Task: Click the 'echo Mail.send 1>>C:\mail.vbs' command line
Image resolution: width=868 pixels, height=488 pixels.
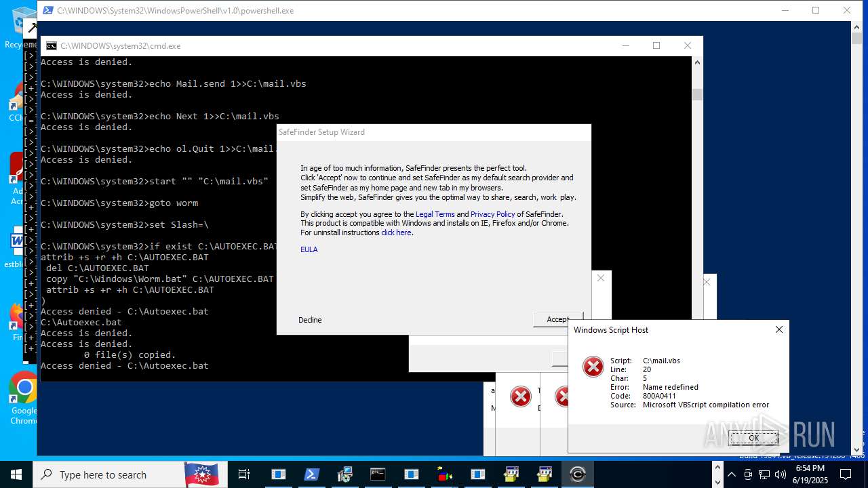Action: pos(174,84)
